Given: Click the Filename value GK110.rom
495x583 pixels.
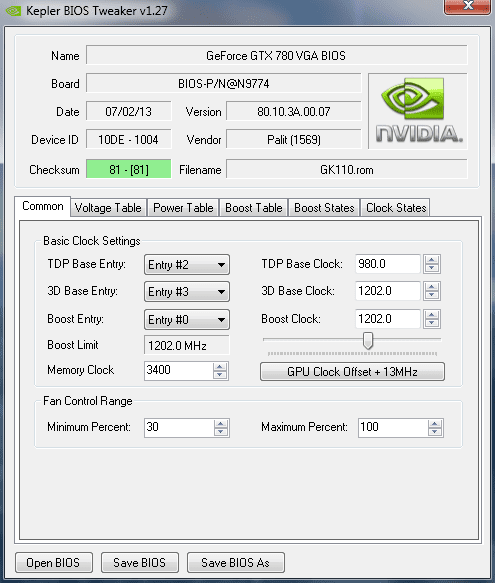Looking at the screenshot, I should [347, 169].
